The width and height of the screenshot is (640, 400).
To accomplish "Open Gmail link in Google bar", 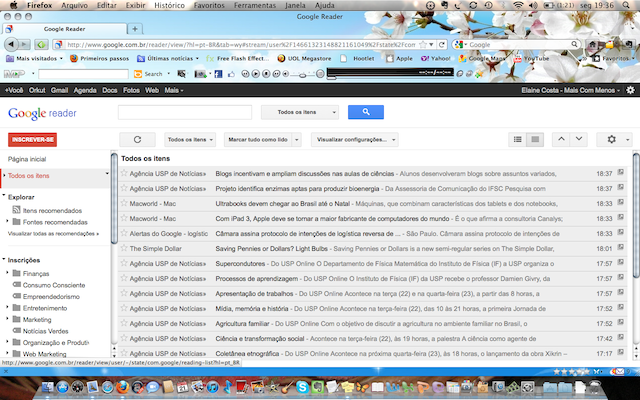I will pos(59,90).
